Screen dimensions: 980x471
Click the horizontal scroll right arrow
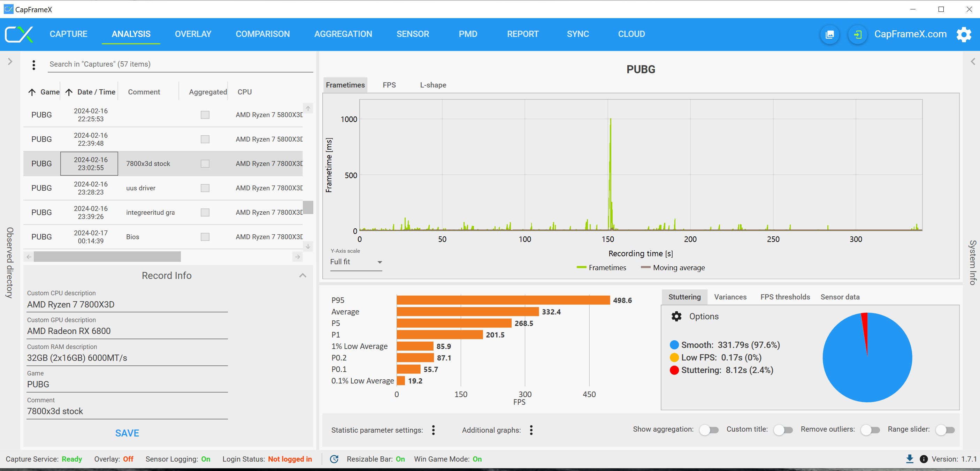pos(298,257)
